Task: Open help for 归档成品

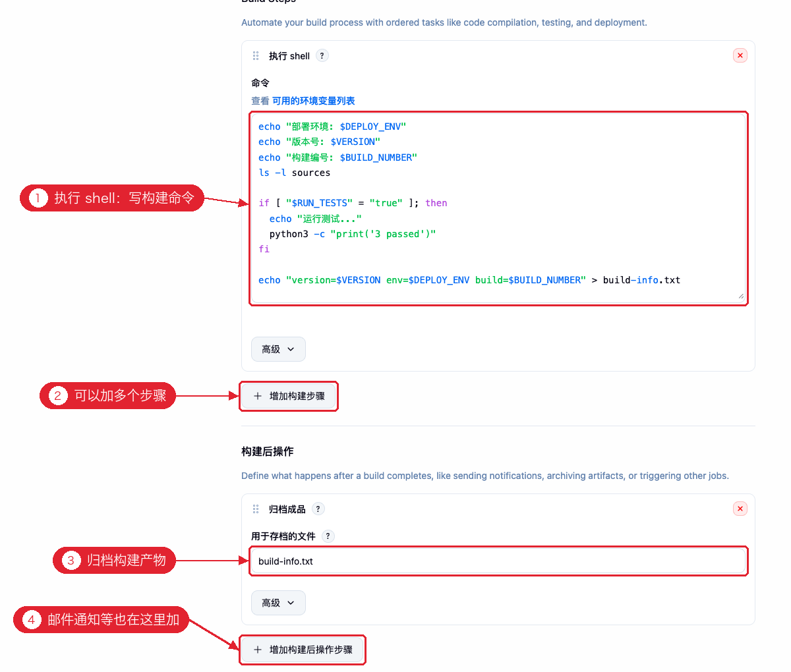Action: [x=318, y=509]
